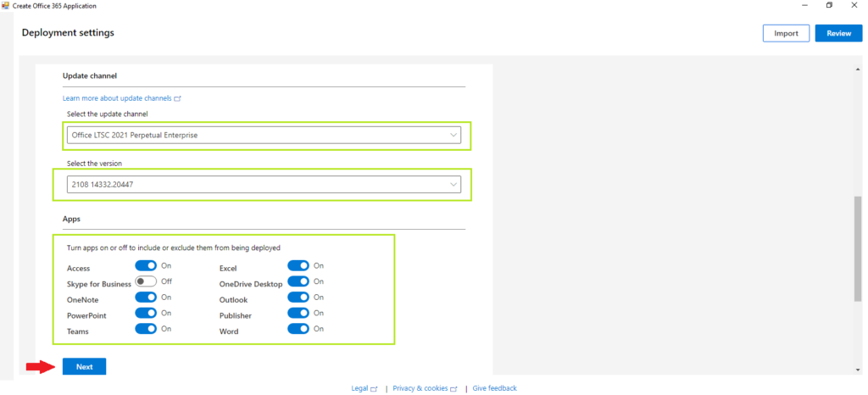Click the Import button
The image size is (868, 395).
click(x=786, y=33)
